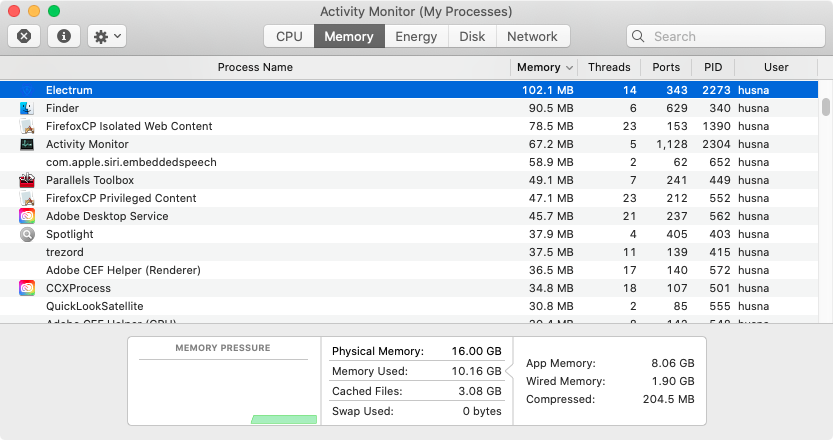Screen dimensions: 833x440
Task: Click the 49.1 MB memory value
Action: tap(551, 180)
